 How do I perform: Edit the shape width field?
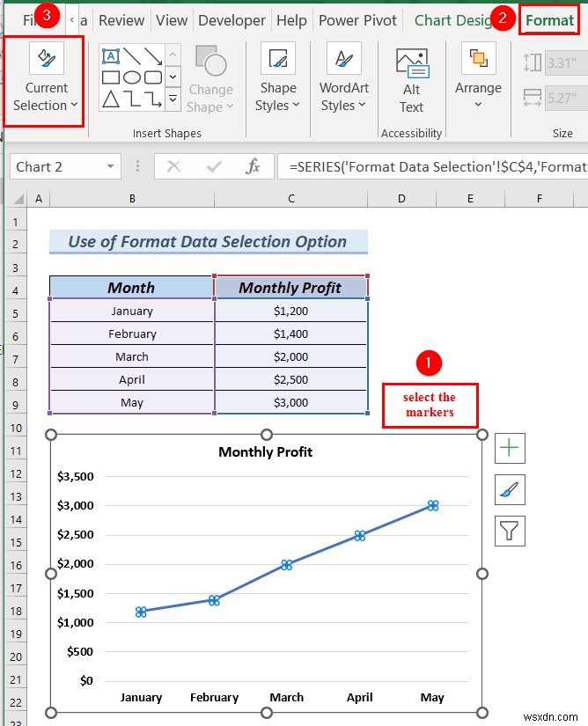[x=566, y=98]
